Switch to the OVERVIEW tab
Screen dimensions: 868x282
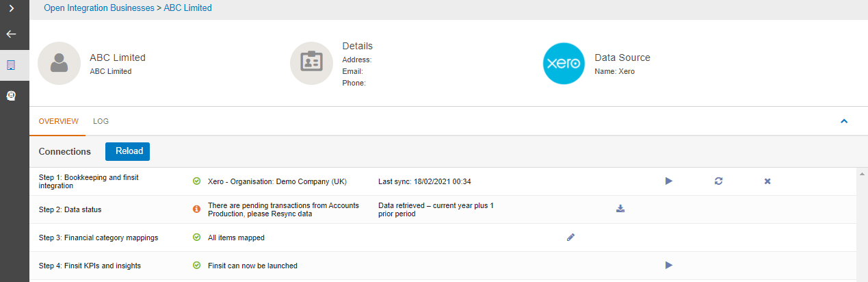[x=58, y=121]
